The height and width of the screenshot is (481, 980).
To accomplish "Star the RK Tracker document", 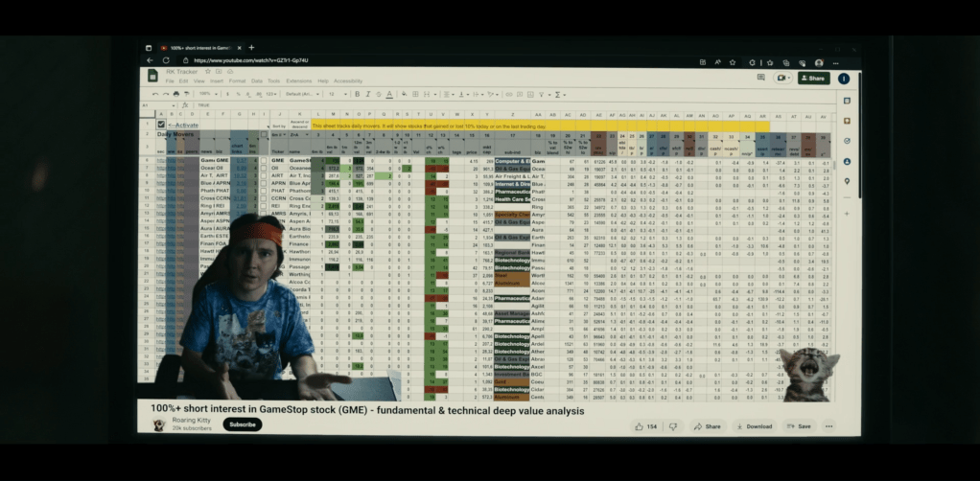I will [x=208, y=72].
